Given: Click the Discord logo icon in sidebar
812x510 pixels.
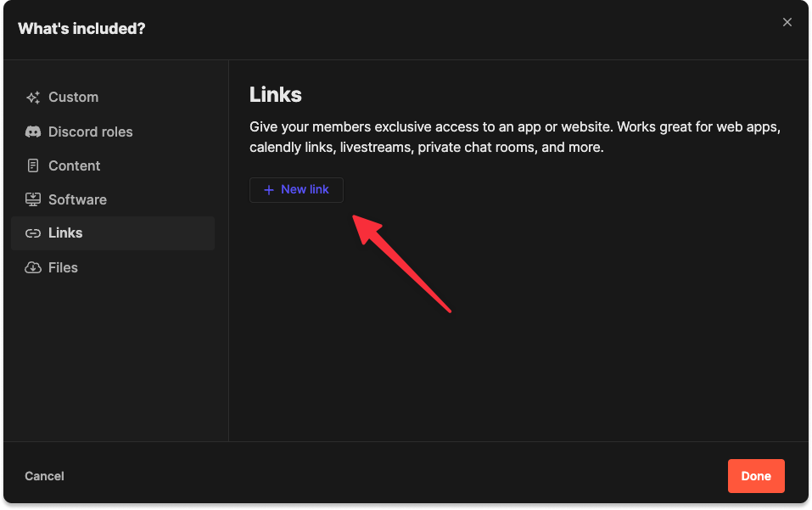Looking at the screenshot, I should pyautogui.click(x=33, y=132).
